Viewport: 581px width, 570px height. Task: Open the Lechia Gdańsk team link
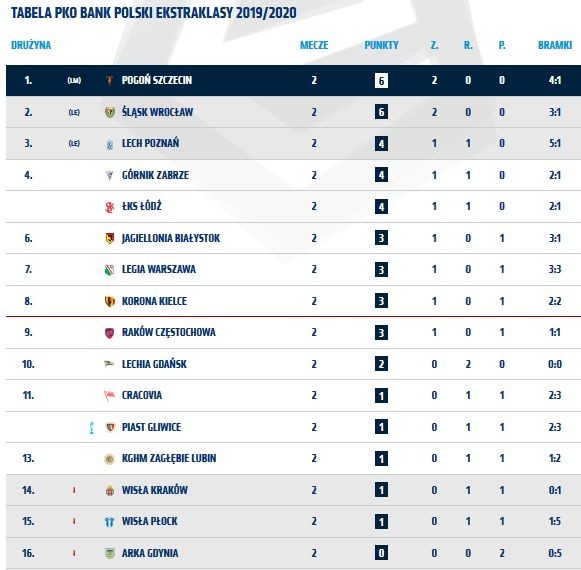(154, 364)
